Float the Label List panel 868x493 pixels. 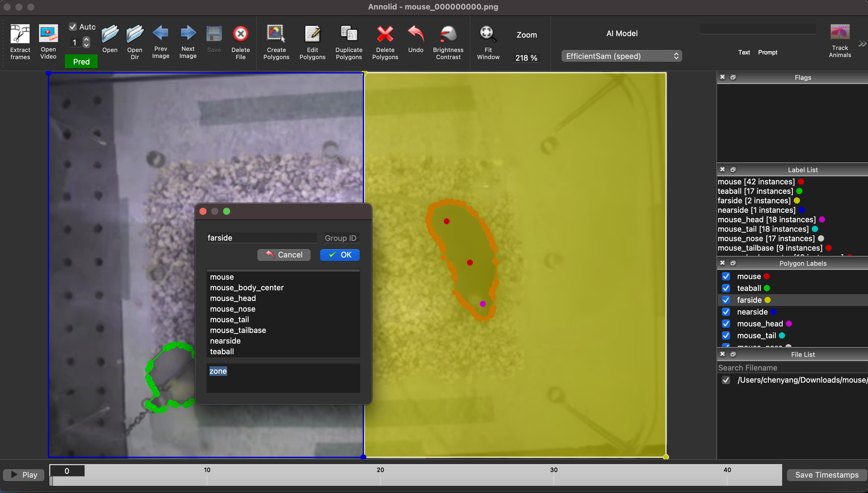click(x=733, y=169)
